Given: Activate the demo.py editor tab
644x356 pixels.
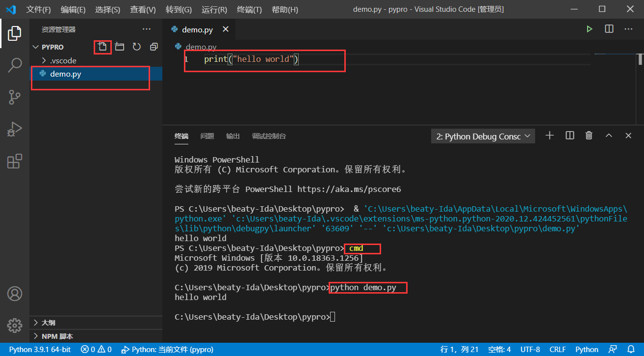Looking at the screenshot, I should tap(198, 29).
